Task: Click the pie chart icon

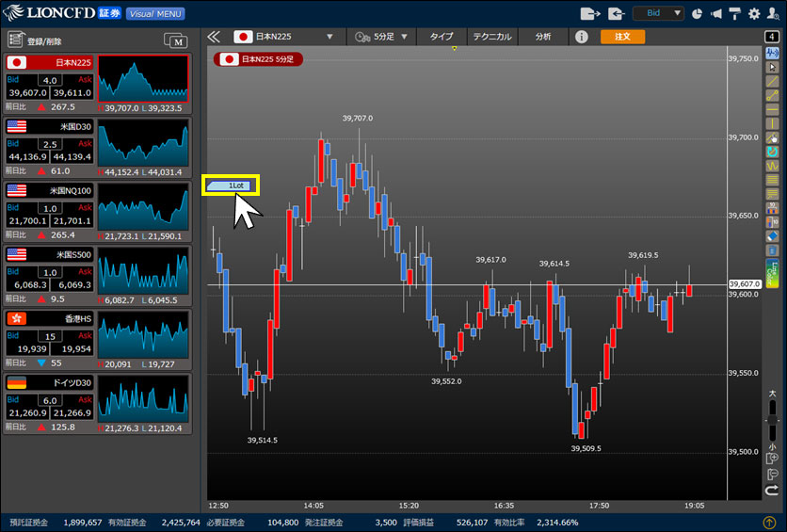Action: coord(698,14)
